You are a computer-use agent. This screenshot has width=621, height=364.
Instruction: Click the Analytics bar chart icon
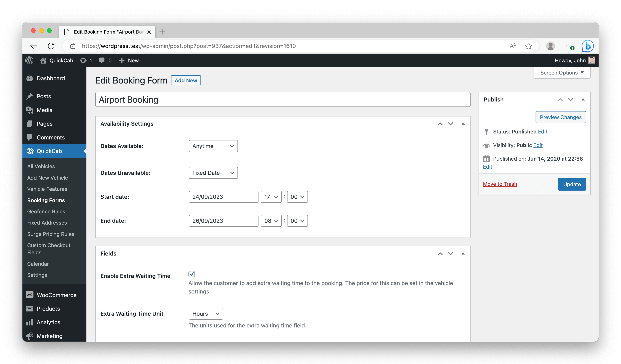click(29, 322)
